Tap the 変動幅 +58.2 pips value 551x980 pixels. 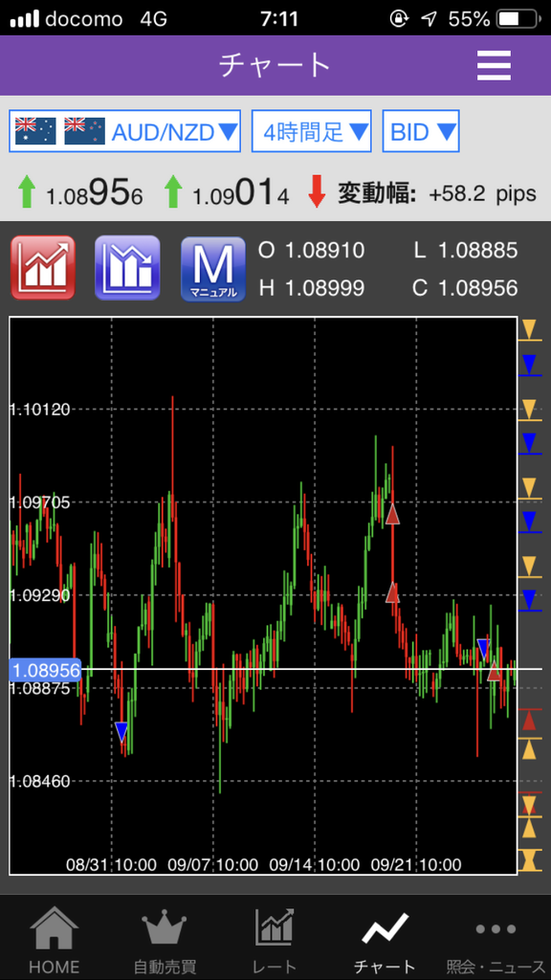point(482,193)
